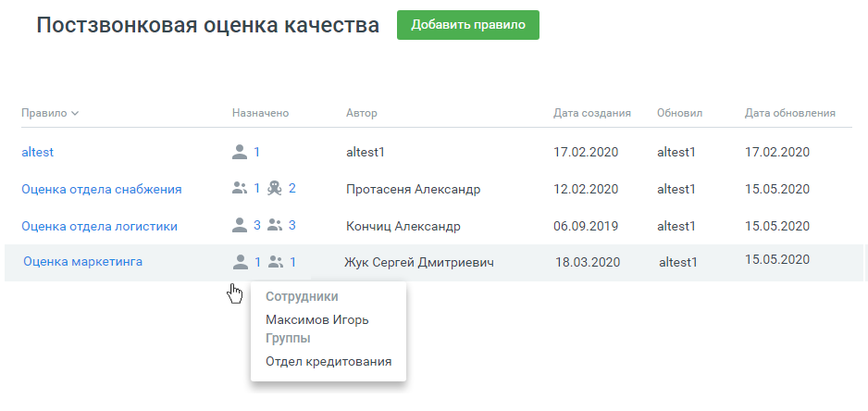Click the Обновил column header
Viewport: 868px width, 411px height.
680,113
